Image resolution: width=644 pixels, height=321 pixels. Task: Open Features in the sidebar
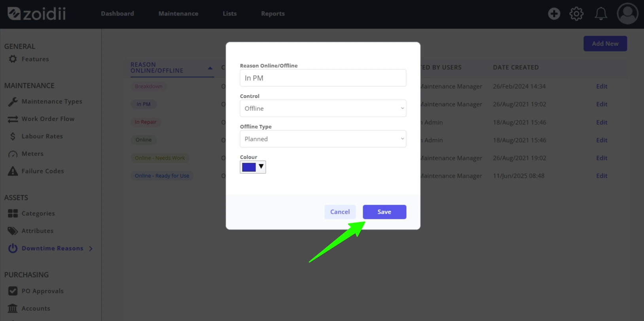[35, 59]
